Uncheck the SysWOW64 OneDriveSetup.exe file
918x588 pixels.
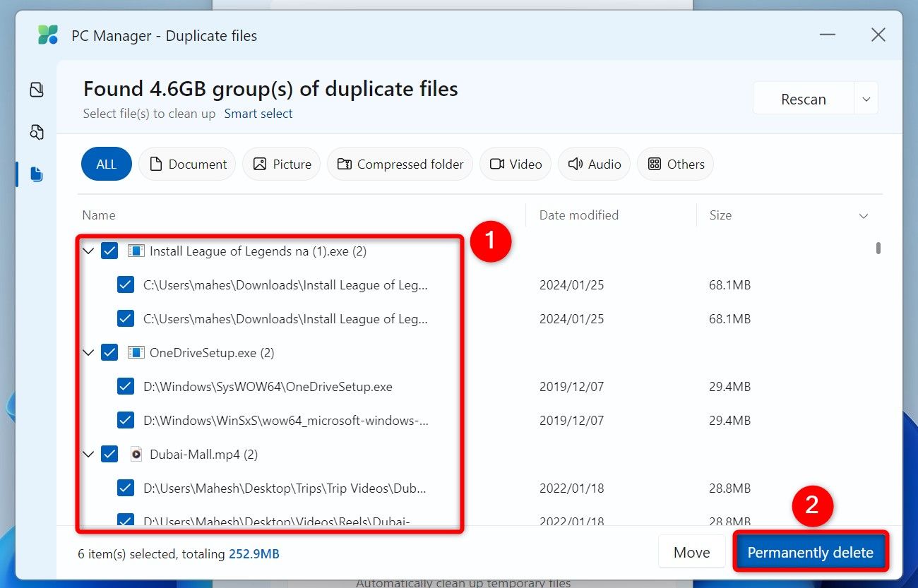pos(126,387)
